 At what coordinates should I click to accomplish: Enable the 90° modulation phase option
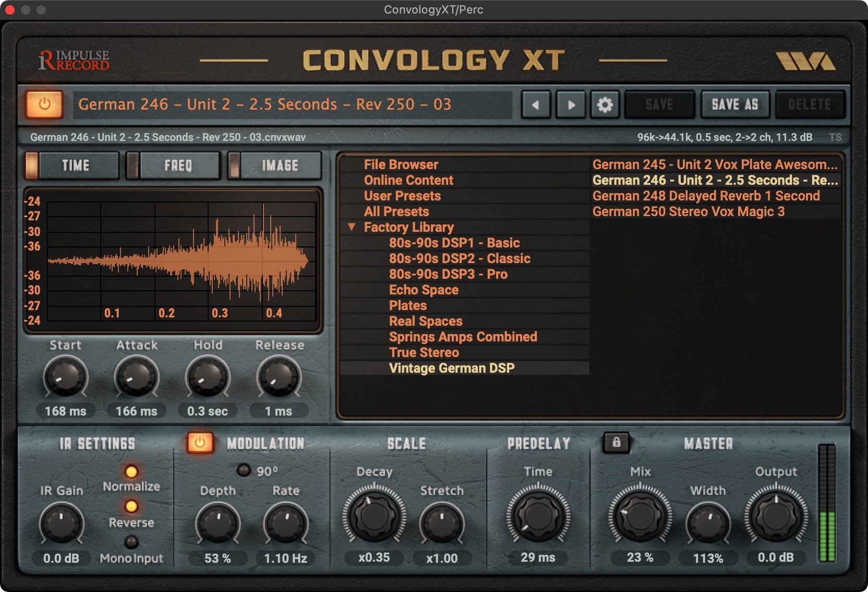[x=243, y=470]
